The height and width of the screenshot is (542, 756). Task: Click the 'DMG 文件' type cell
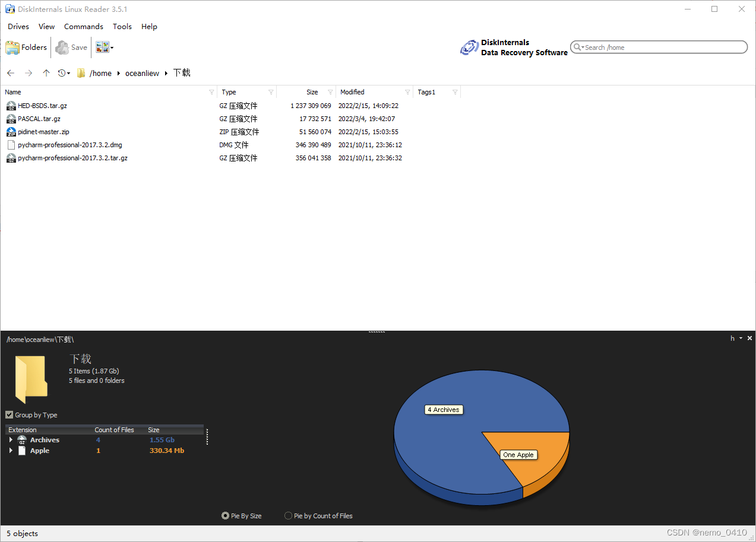(x=234, y=145)
